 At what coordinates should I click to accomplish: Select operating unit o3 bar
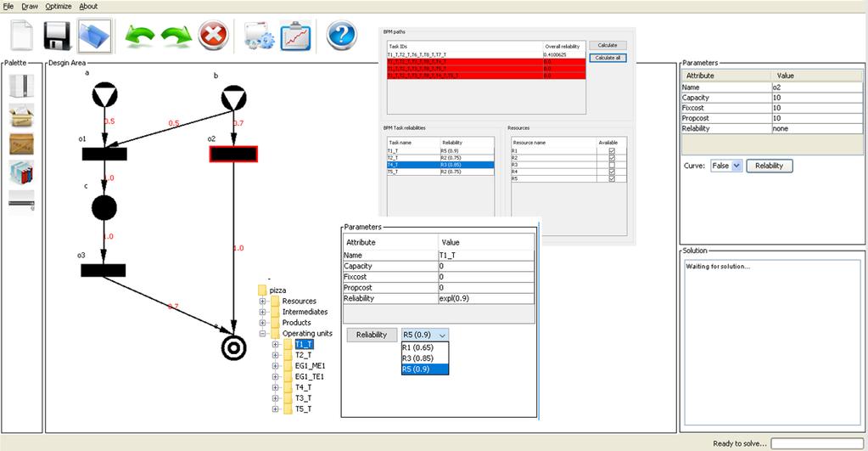coord(104,270)
